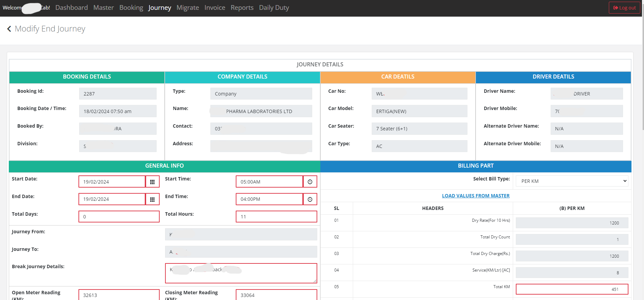The height and width of the screenshot is (300, 644).
Task: Open the Start Time clock picker
Action: (x=310, y=182)
